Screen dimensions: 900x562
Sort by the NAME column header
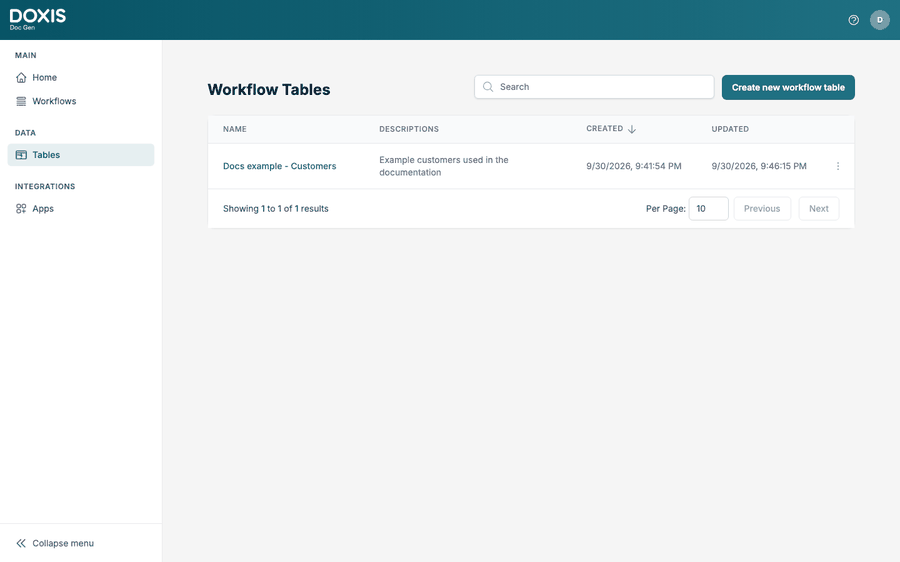(235, 129)
